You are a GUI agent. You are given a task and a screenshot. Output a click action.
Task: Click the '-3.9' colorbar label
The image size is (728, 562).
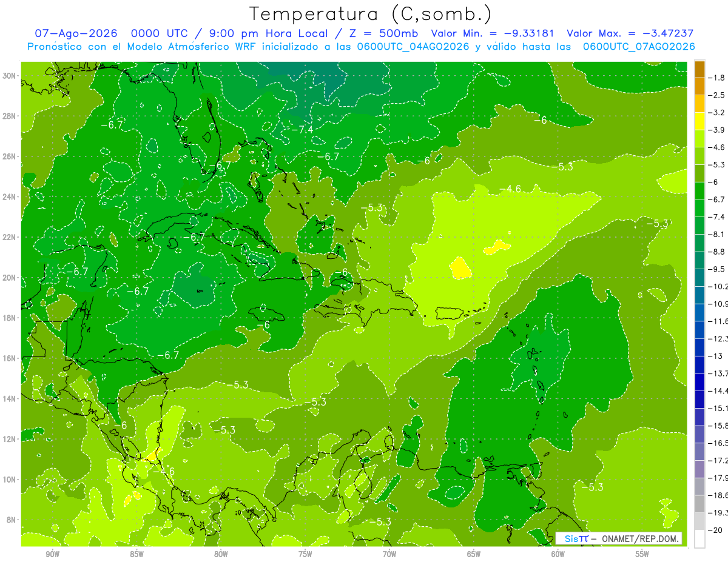[718, 130]
